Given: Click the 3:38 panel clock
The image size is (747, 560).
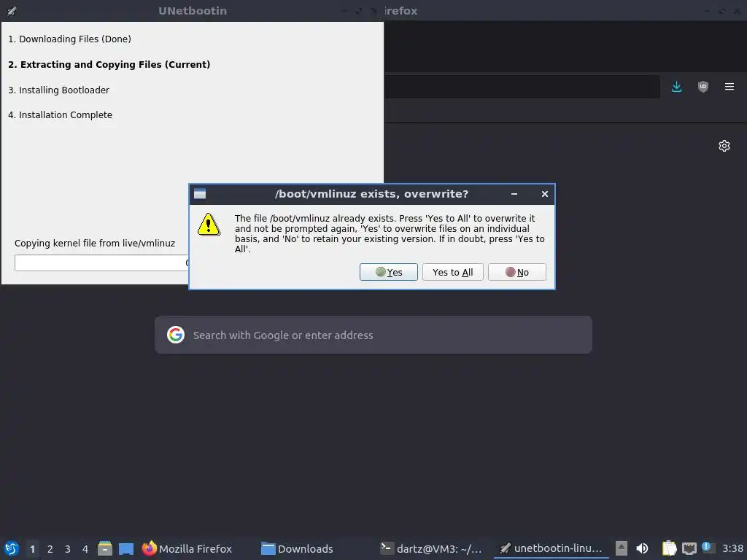Looking at the screenshot, I should tap(732, 548).
